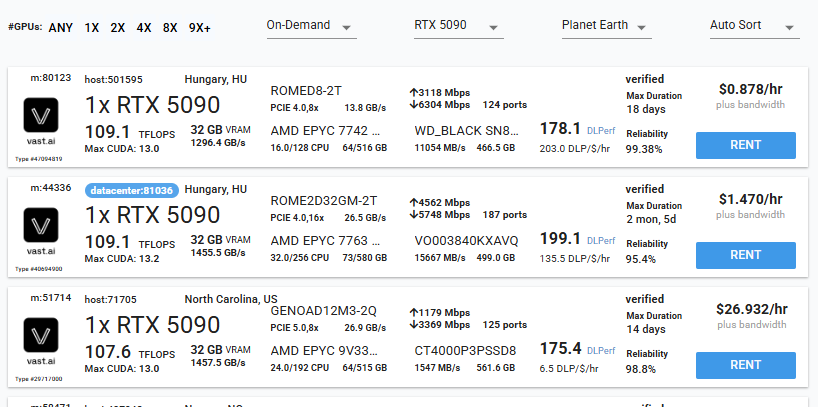The image size is (818, 407).
Task: Rent the $0.878/hr Hungary RTX 5090
Action: 746,145
